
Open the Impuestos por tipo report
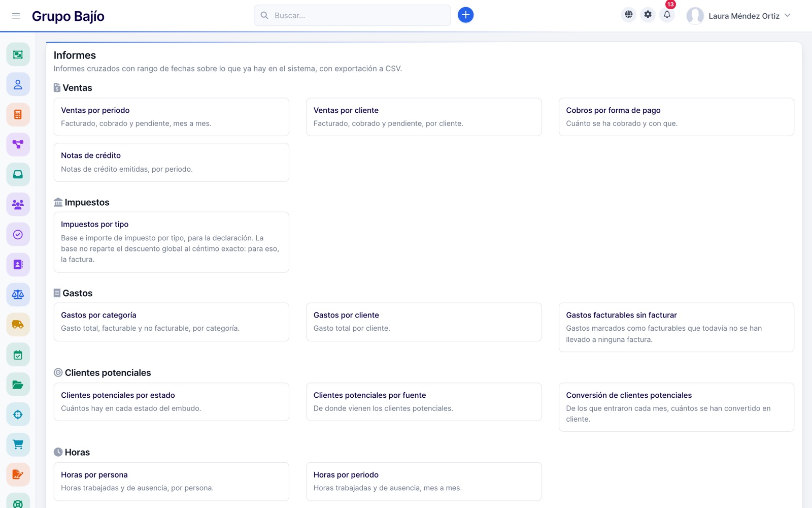pos(172,242)
